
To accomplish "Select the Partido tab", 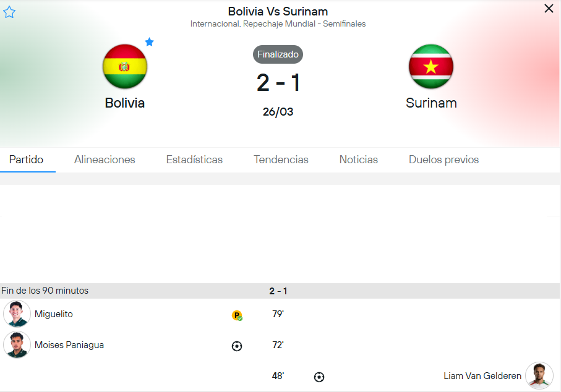I will pyautogui.click(x=26, y=160).
